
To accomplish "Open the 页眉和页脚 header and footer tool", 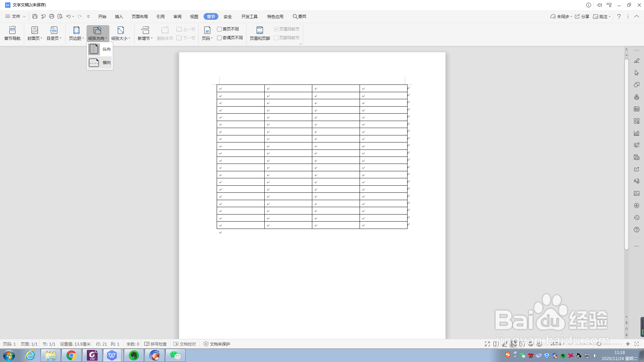I will 260,33.
